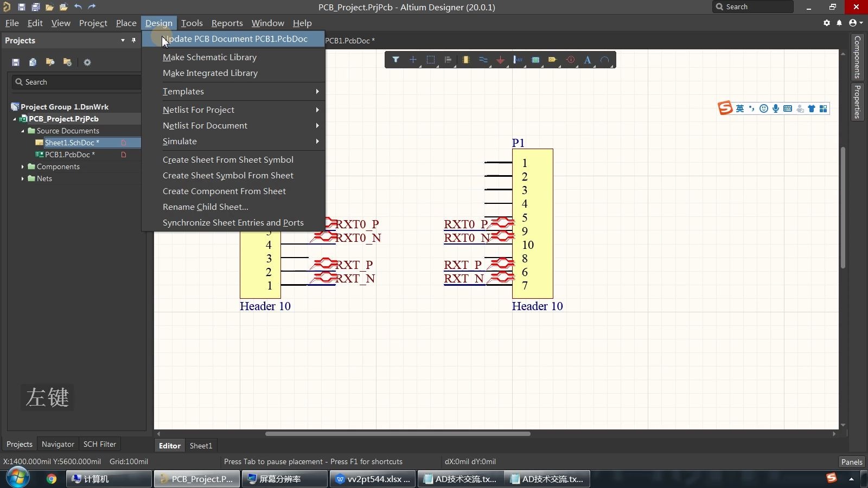Switch Sogou input method to English

(740, 108)
